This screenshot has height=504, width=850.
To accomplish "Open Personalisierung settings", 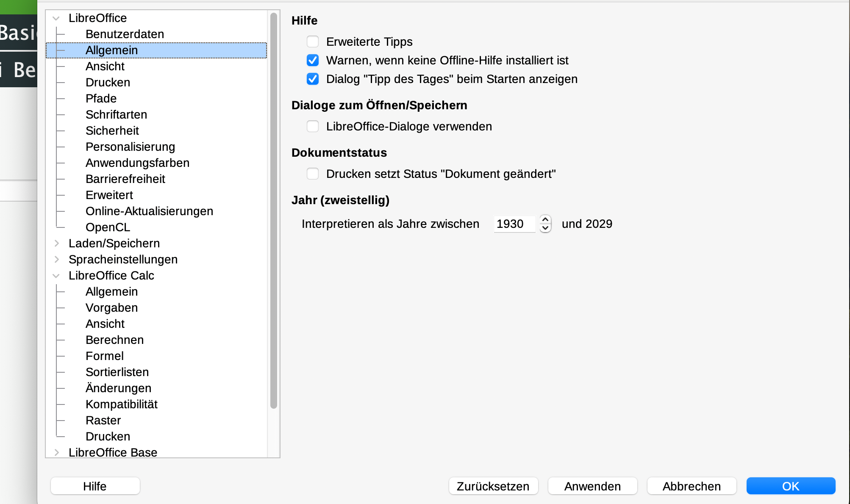I will pos(130,147).
